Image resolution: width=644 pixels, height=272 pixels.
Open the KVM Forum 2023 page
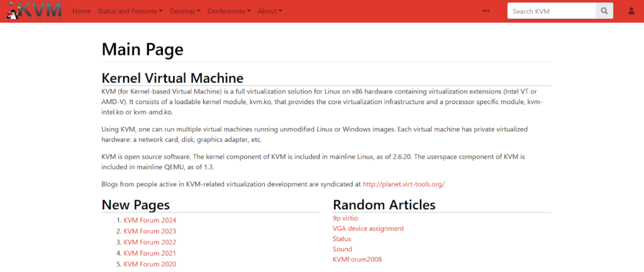click(x=150, y=231)
